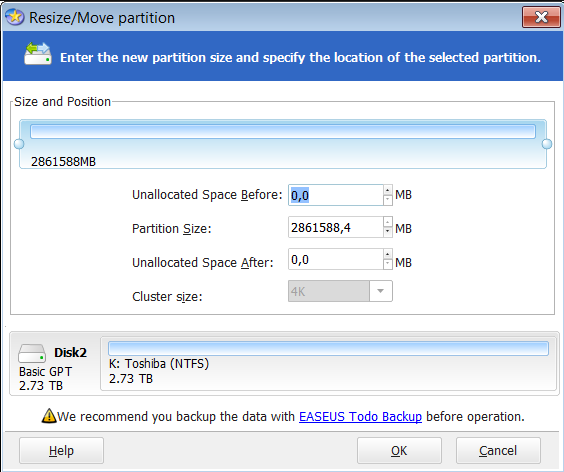Decrease Unallocated Space Before value
564x472 pixels.
click(387, 200)
